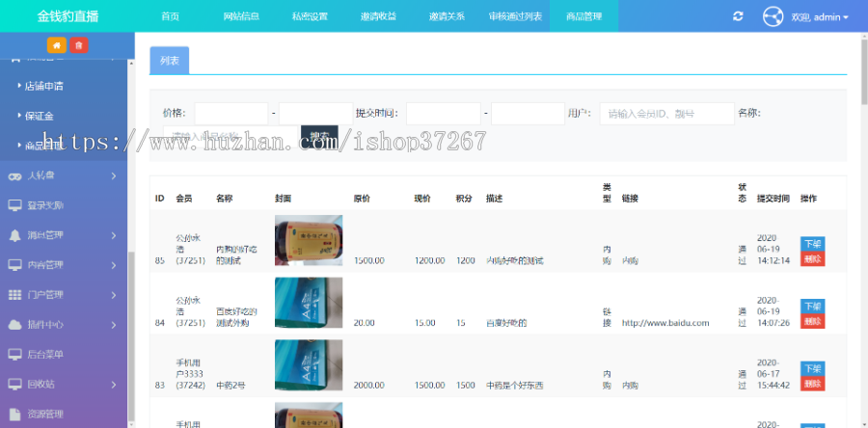
Task: Click the 1500.00 original price cell
Action: point(369,260)
